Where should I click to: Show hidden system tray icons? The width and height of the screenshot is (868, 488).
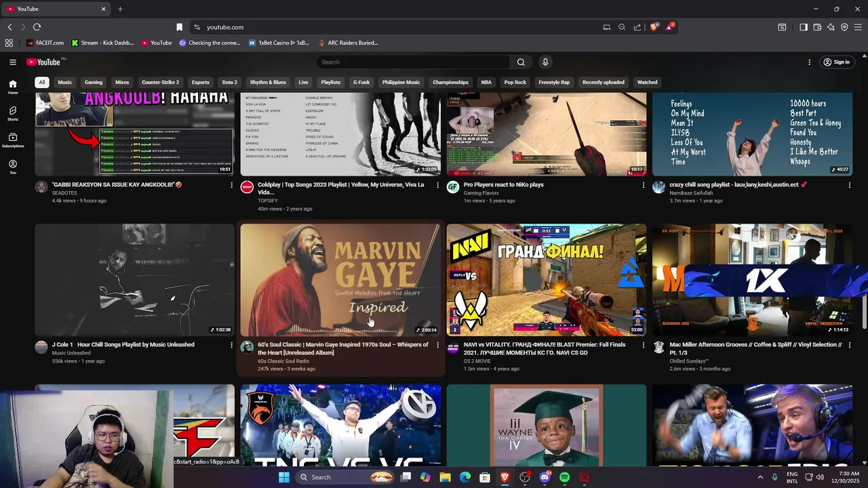point(760,477)
